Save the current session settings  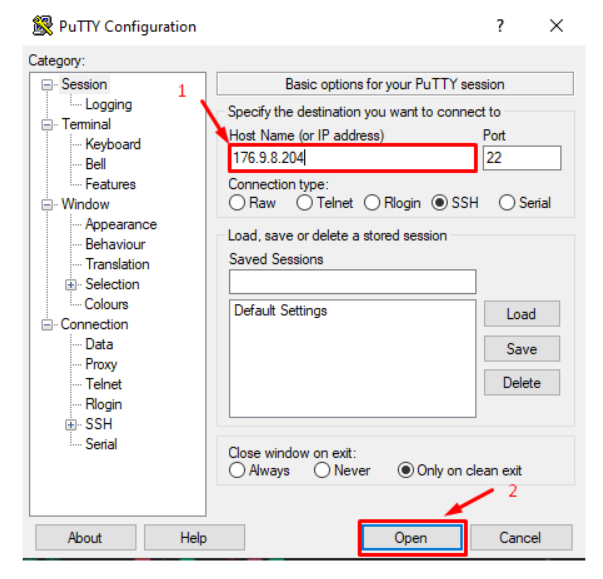pos(521,349)
